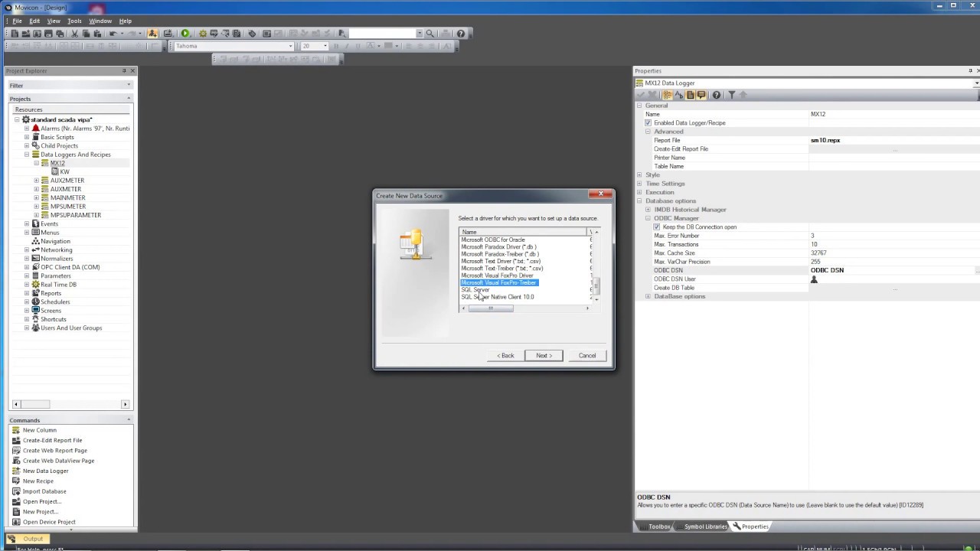Image resolution: width=980 pixels, height=551 pixels.
Task: Collapse the ODBC Manager property group
Action: coord(648,218)
